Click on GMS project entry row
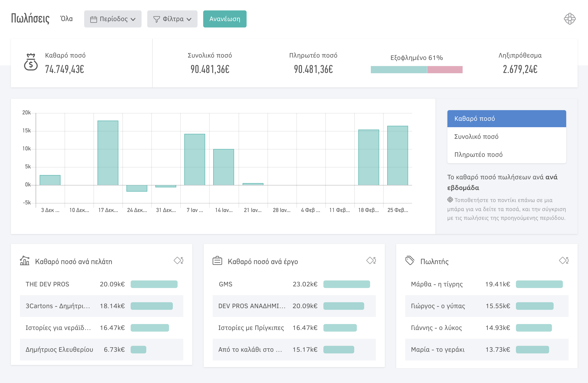Viewport: 588px width, 383px height. [x=294, y=284]
